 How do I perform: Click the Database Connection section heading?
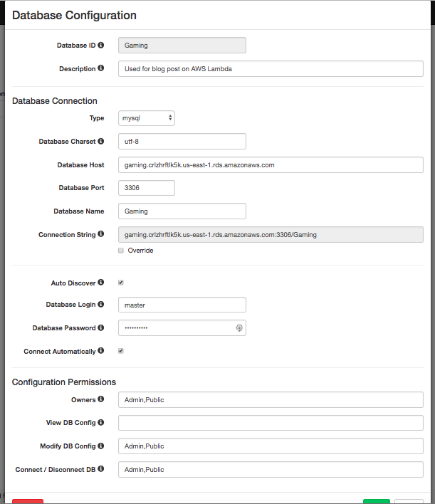[55, 101]
